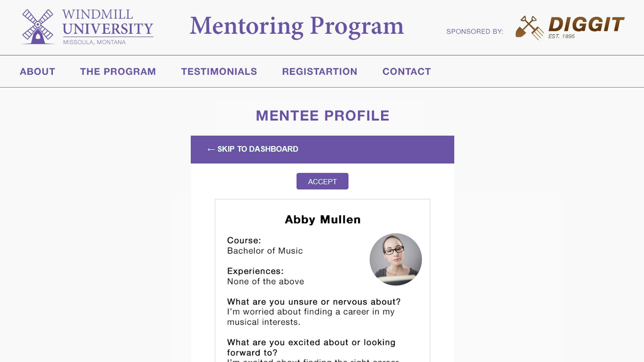Navigate to the REGISTARTION page
This screenshot has width=644, height=362.
[x=320, y=71]
